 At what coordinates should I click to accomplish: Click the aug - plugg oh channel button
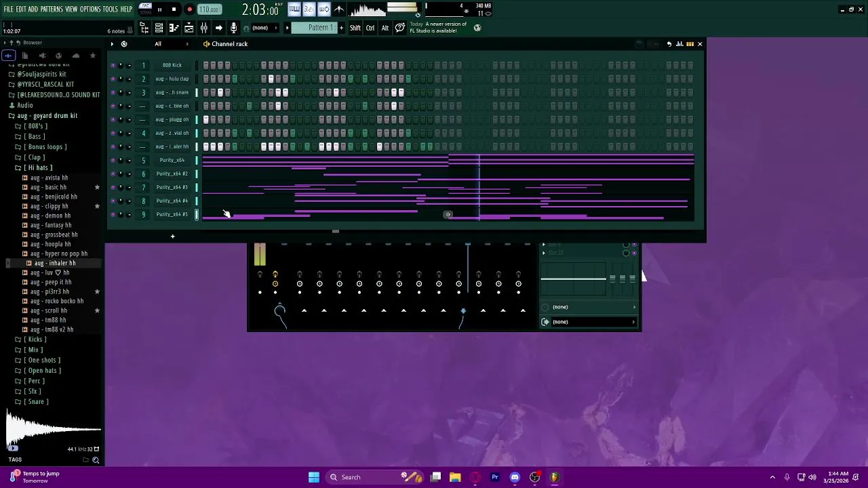pos(172,119)
